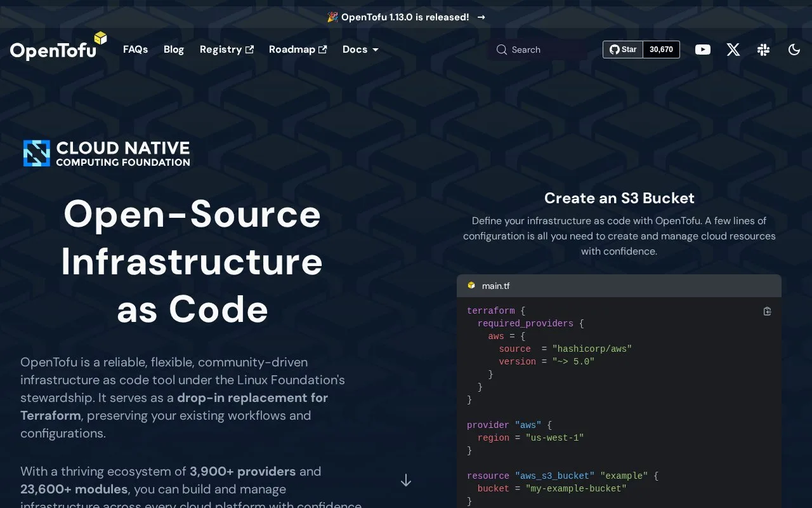Visit the OpenTofu X (Twitter) profile icon
The height and width of the screenshot is (508, 812).
pos(733,50)
